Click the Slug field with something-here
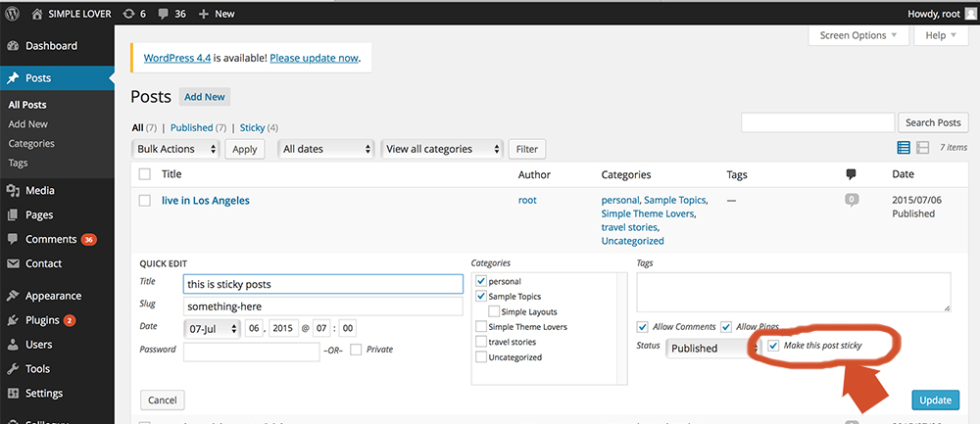The height and width of the screenshot is (424, 980). (323, 306)
